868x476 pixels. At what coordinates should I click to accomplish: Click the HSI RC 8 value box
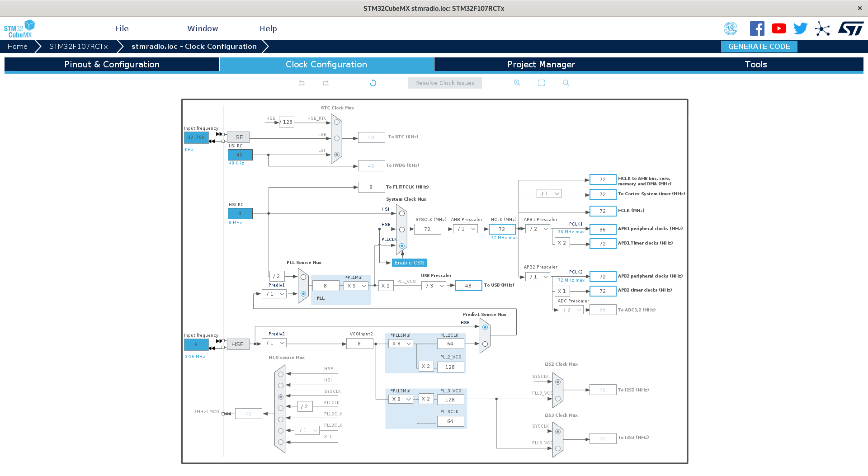coord(240,213)
